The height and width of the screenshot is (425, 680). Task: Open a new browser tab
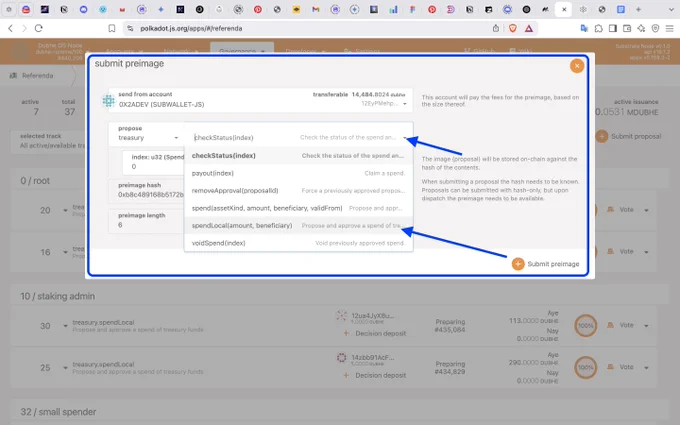[638, 9]
